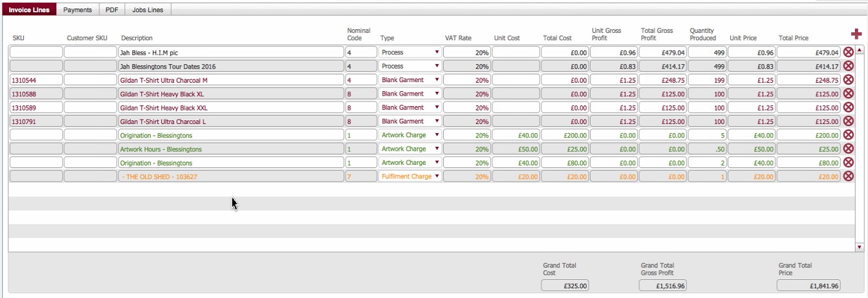Remove the Jah Blessingtons Tour Dates 2016 line
The width and height of the screenshot is (868, 298).
click(x=848, y=66)
